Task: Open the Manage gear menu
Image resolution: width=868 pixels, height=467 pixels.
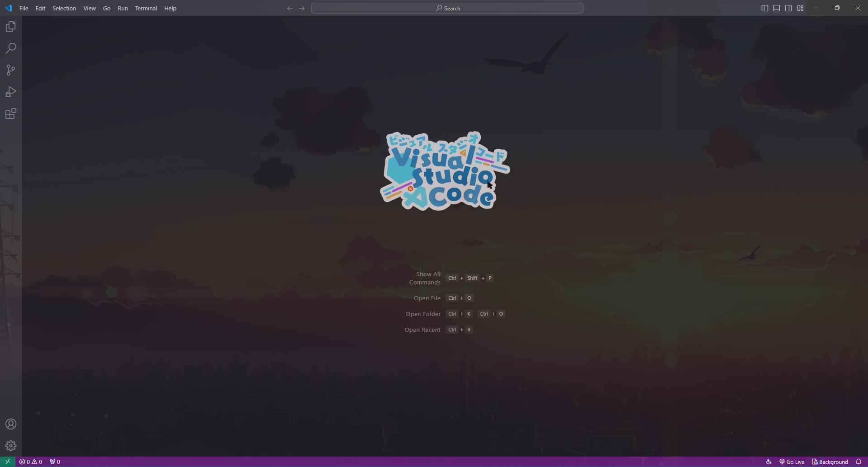Action: 11,446
